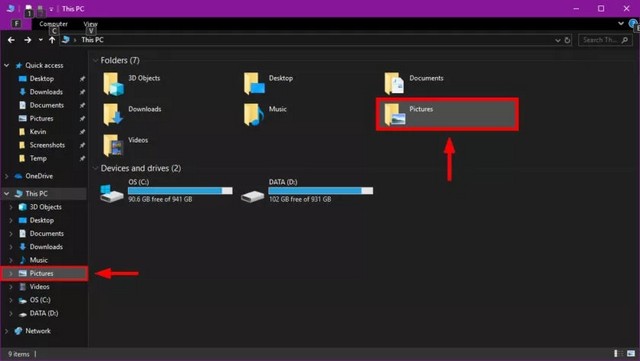640x361 pixels.
Task: Collapse the Quick access tree
Action: (7, 65)
